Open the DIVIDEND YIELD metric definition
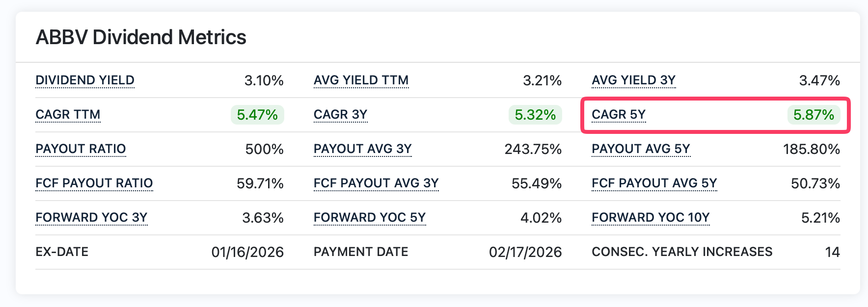868x307 pixels. 84,79
